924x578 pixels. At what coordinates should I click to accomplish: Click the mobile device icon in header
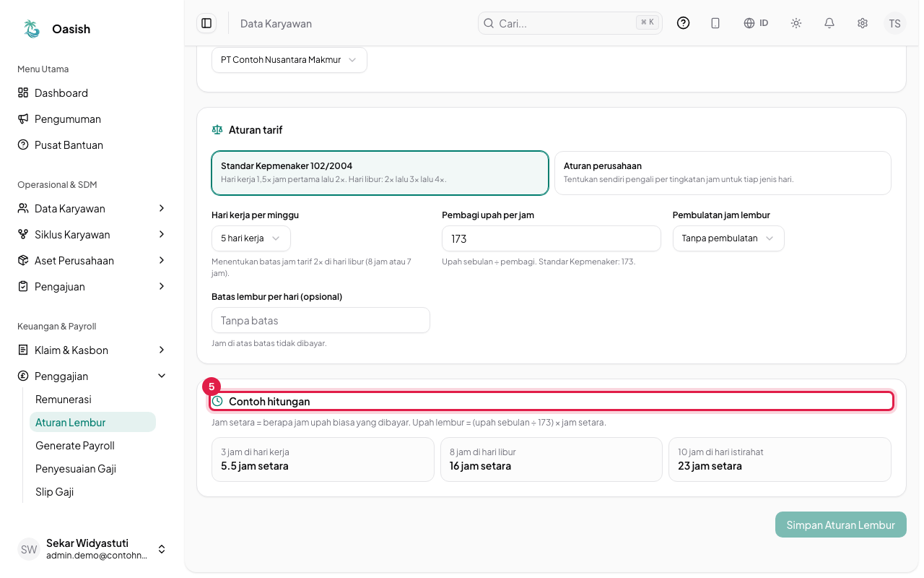(x=715, y=23)
